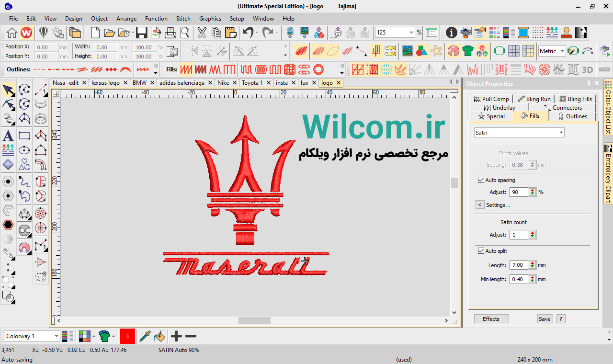Click the eyedropper color picker icon

145,336
